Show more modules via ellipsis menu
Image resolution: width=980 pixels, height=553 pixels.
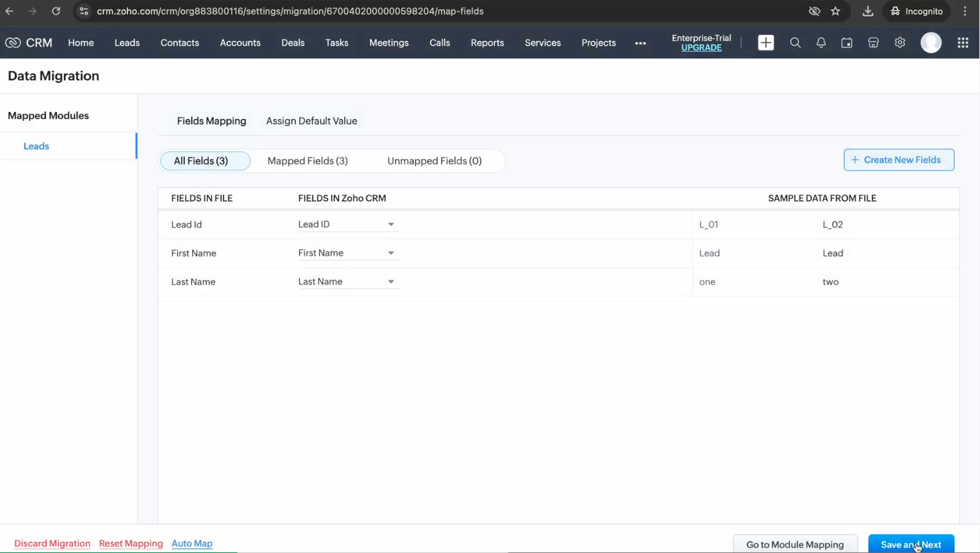coord(640,44)
